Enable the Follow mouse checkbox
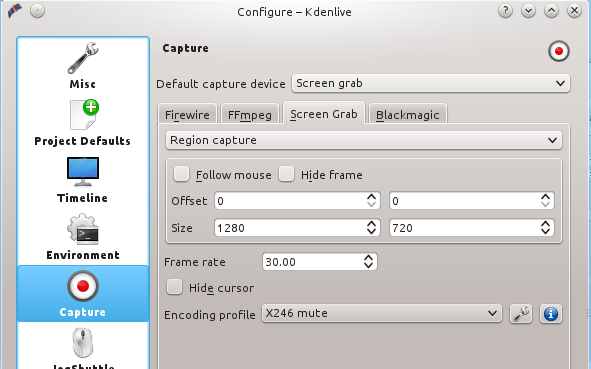 (x=181, y=175)
